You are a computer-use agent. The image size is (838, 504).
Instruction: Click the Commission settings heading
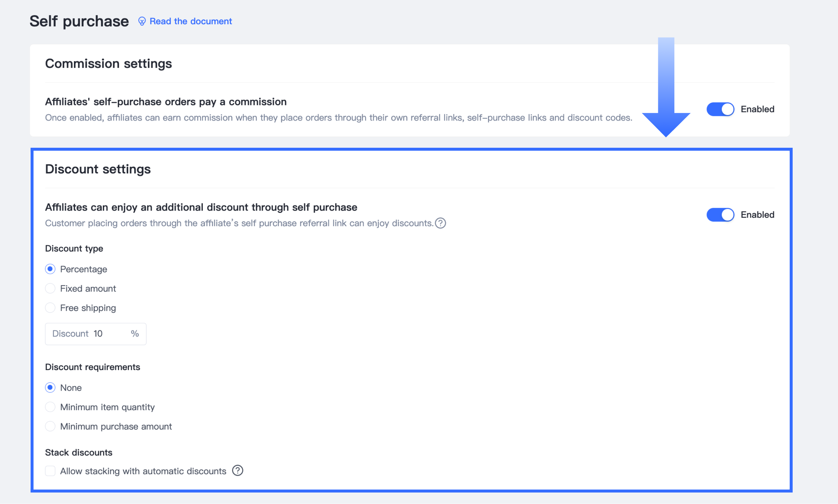coord(108,63)
